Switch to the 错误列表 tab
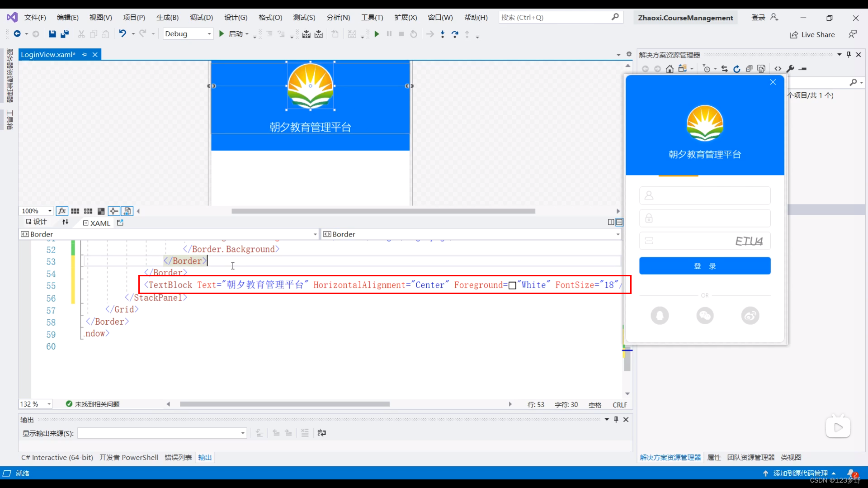 [178, 458]
